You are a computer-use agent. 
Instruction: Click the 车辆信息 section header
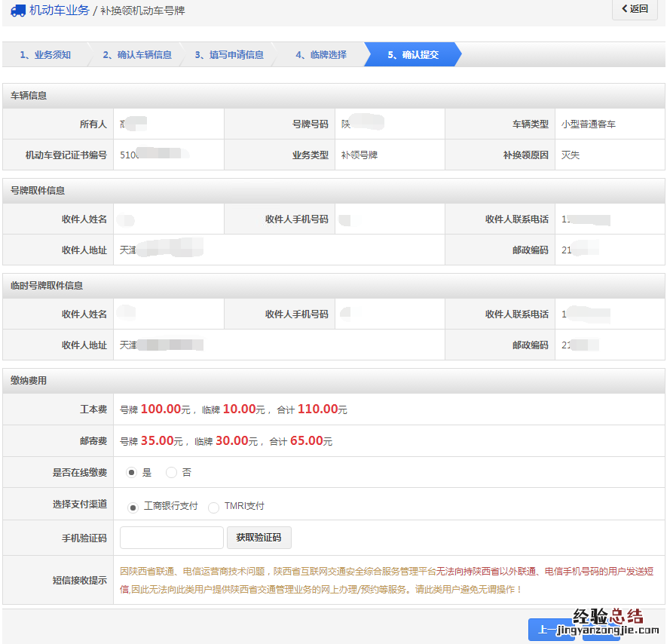pos(29,96)
